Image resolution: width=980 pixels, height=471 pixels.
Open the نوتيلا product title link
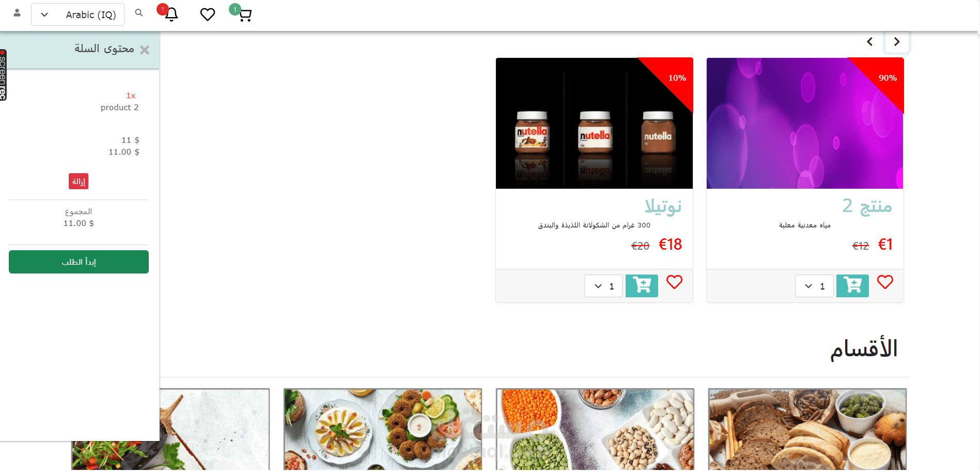(663, 206)
